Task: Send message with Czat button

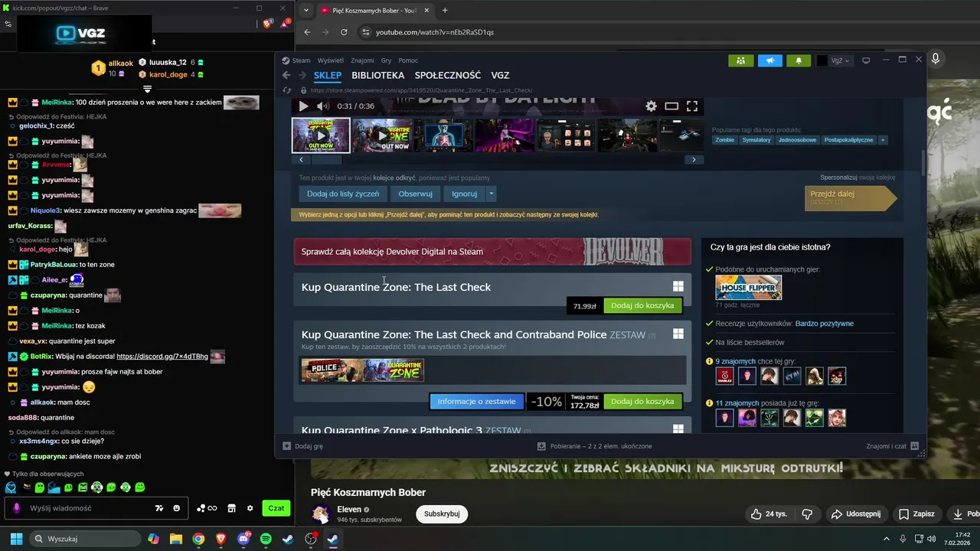Action: (x=276, y=508)
